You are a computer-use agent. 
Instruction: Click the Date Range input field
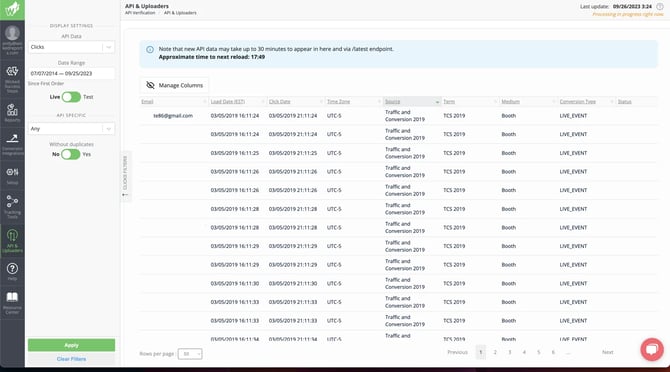71,73
